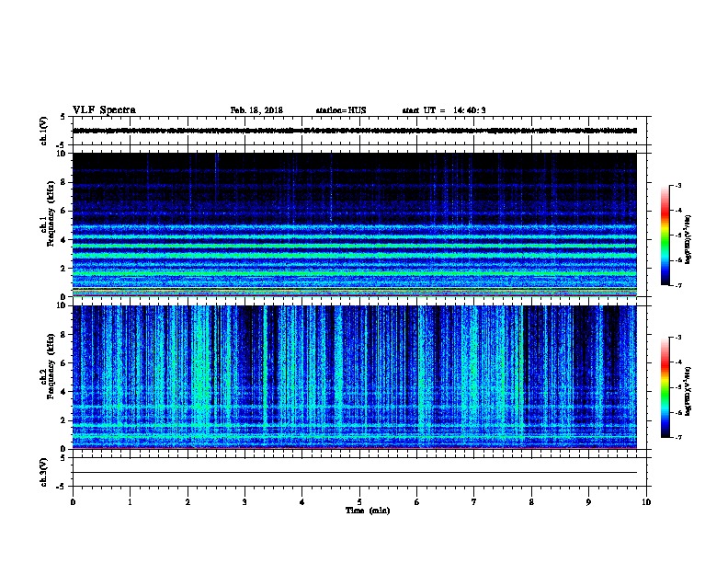Click time axis tick label "4"
Image resolution: width=728 pixels, height=563 pixels.
click(x=302, y=502)
